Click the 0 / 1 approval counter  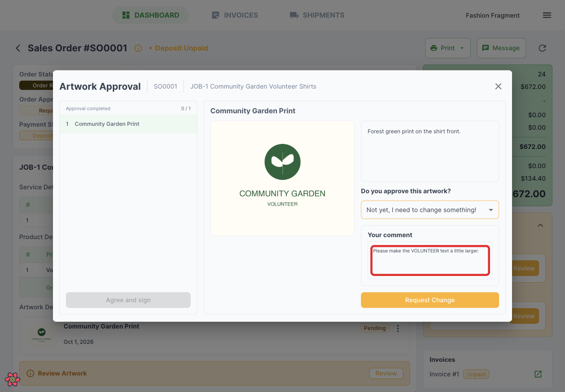coord(186,109)
